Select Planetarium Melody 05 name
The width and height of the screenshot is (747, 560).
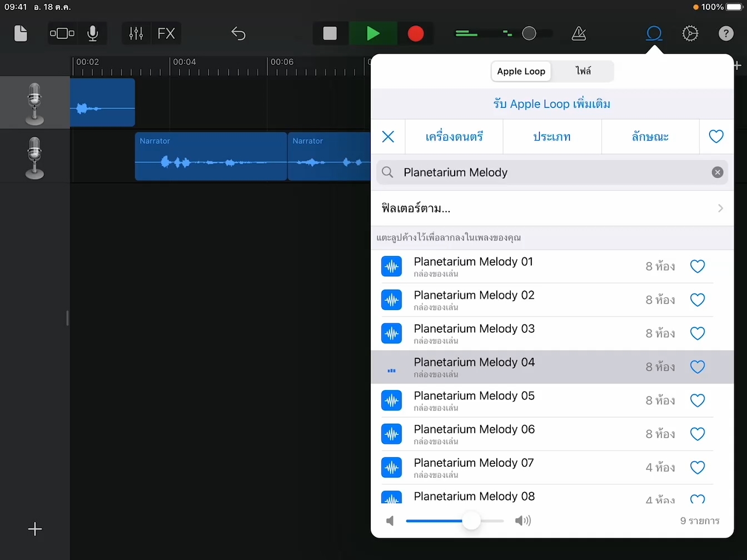474,396
